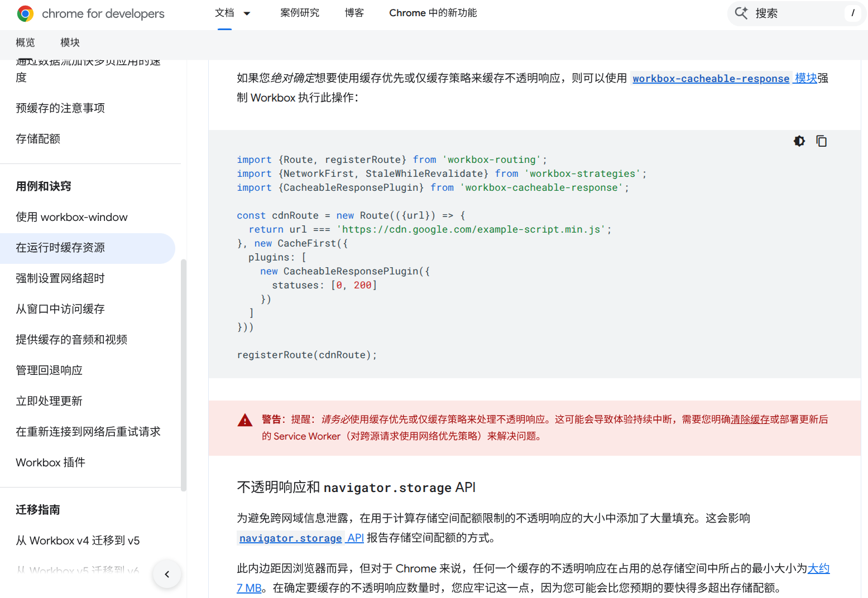This screenshot has width=868, height=598.
Task: Copy the code sample
Action: pyautogui.click(x=822, y=141)
